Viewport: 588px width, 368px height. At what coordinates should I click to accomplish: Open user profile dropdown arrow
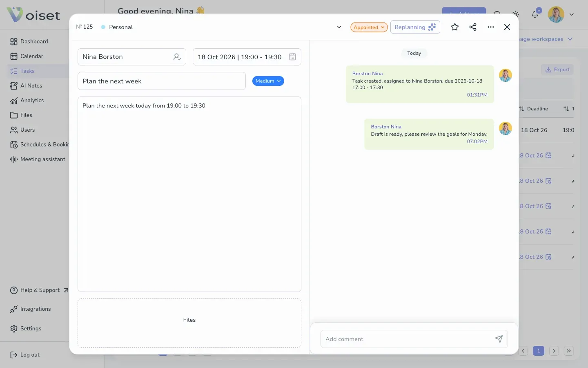point(572,14)
